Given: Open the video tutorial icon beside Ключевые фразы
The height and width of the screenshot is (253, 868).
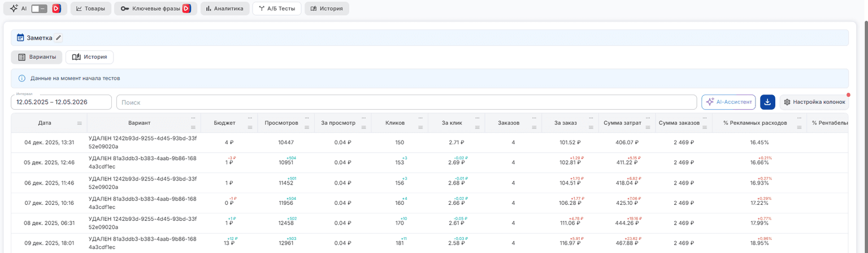Looking at the screenshot, I should click(x=186, y=8).
